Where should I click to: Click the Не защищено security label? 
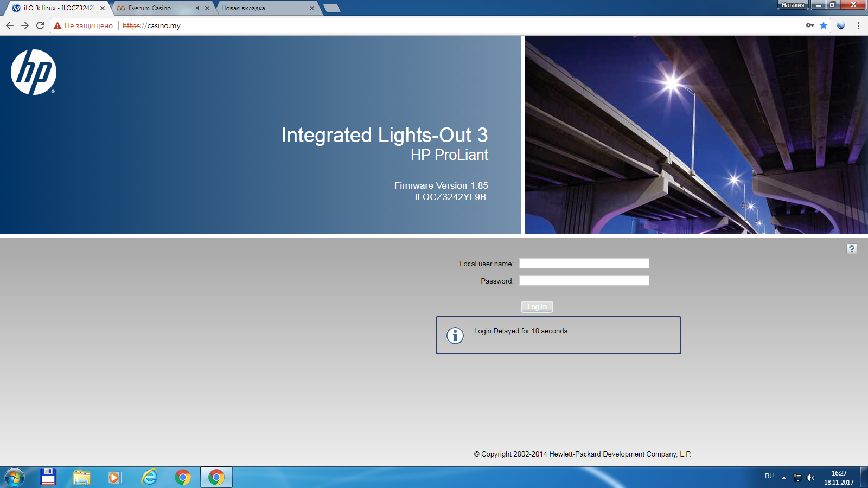[x=88, y=25]
